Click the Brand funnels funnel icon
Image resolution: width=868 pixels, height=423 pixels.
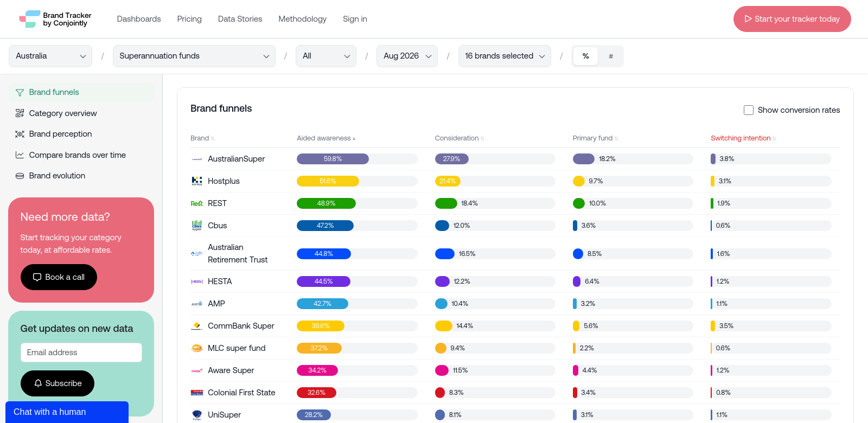pos(20,93)
